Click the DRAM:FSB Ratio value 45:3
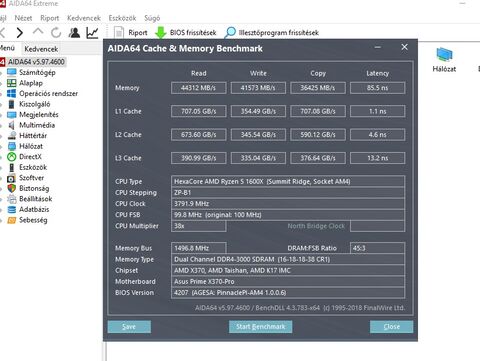 (378, 248)
